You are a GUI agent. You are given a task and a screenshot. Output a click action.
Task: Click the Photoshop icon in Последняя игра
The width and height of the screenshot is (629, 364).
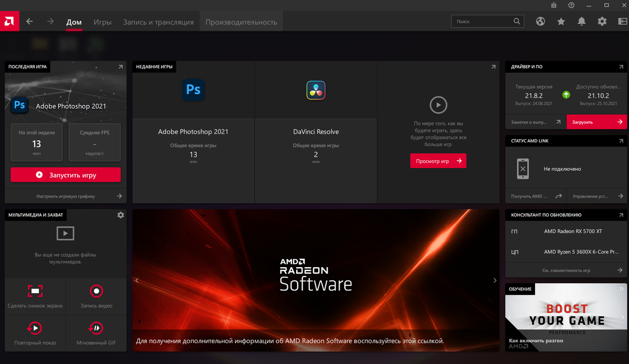[19, 105]
